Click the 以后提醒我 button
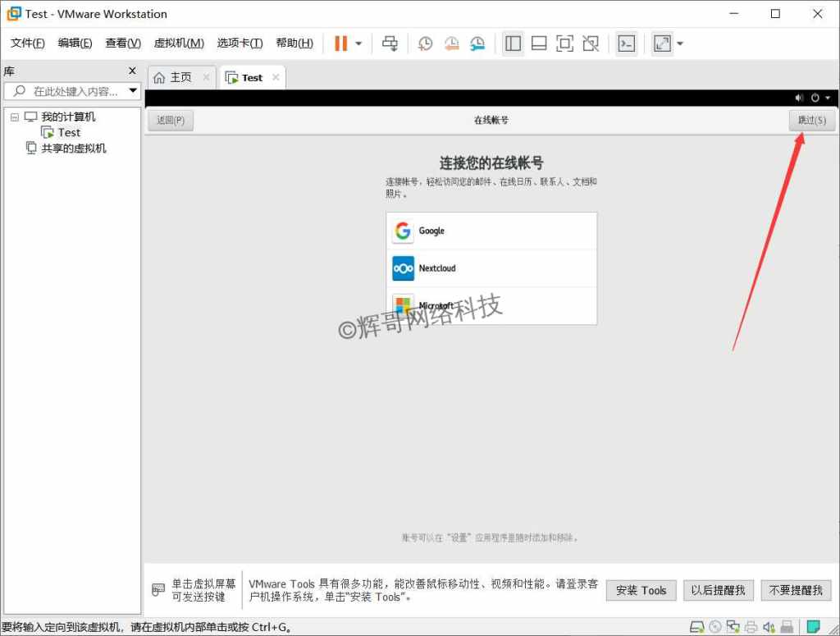The width and height of the screenshot is (840, 636). pyautogui.click(x=718, y=591)
